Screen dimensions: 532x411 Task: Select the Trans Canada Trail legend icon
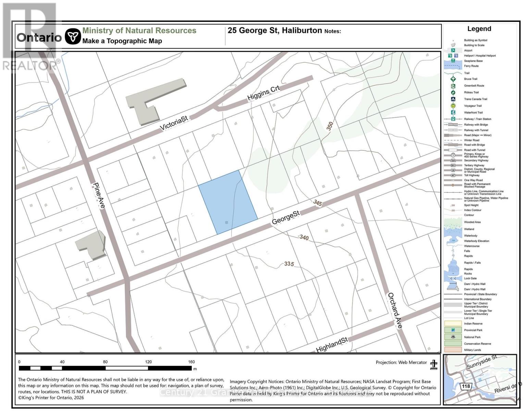pos(453,99)
